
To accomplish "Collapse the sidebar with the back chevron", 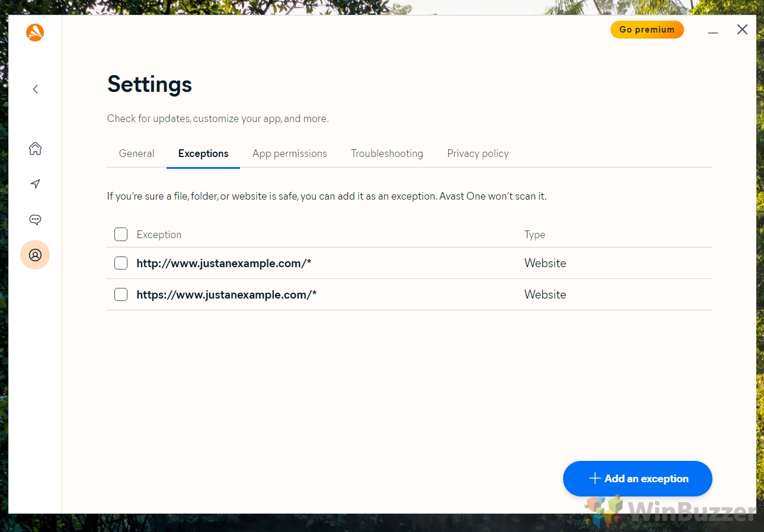I will [x=35, y=89].
